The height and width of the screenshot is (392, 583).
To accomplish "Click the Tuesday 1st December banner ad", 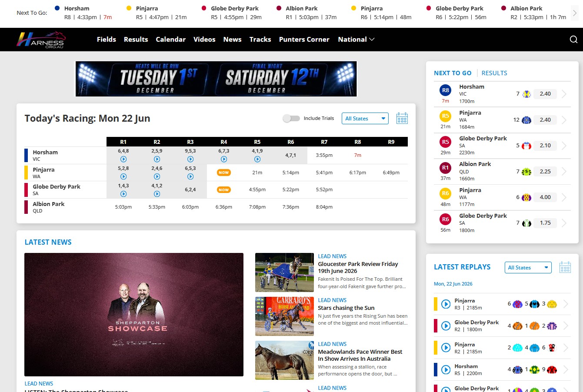I will (216, 79).
